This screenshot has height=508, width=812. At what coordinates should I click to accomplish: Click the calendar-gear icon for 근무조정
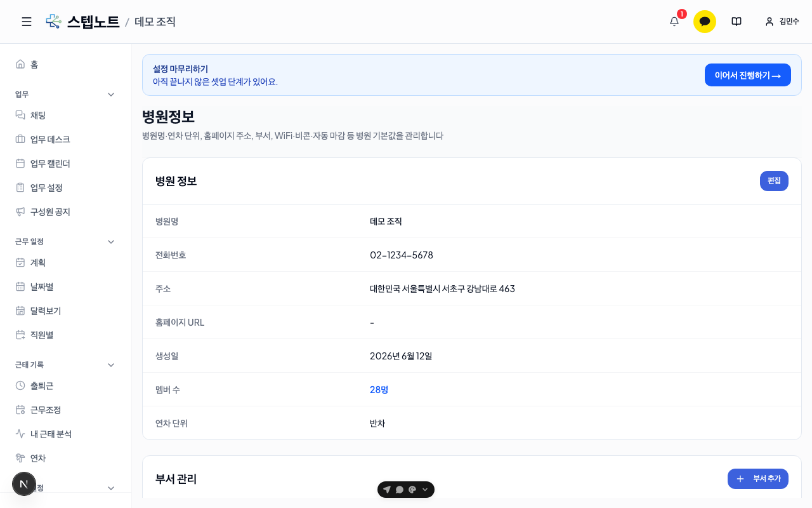(20, 410)
